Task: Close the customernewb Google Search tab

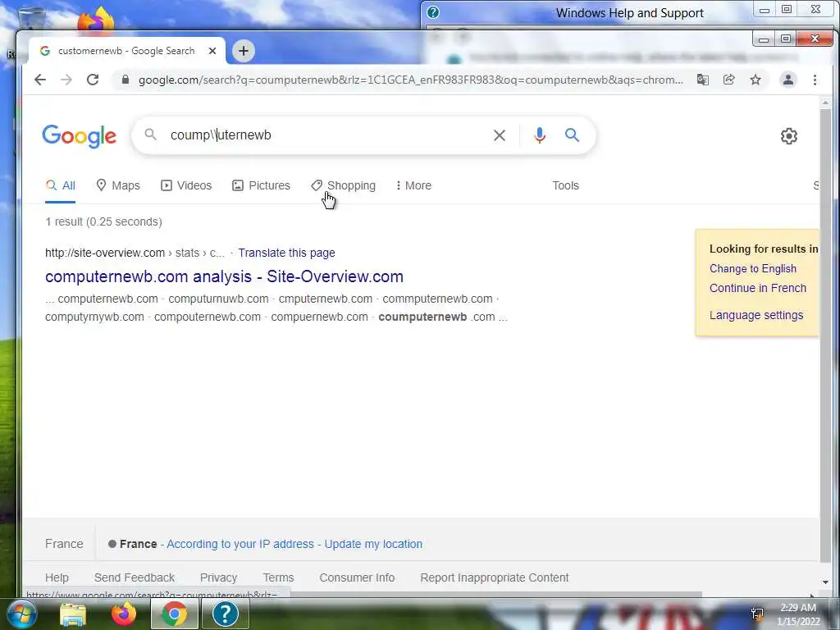Action: pyautogui.click(x=212, y=51)
